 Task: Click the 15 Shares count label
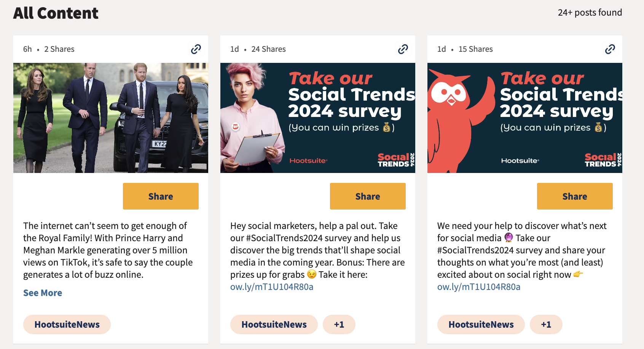click(476, 49)
